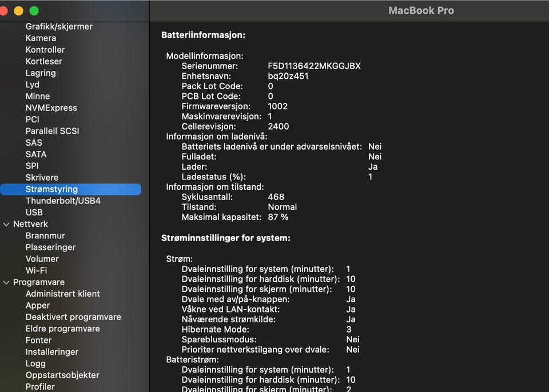
Task: Open Brannmur under Nettverk
Action: pyautogui.click(x=45, y=235)
